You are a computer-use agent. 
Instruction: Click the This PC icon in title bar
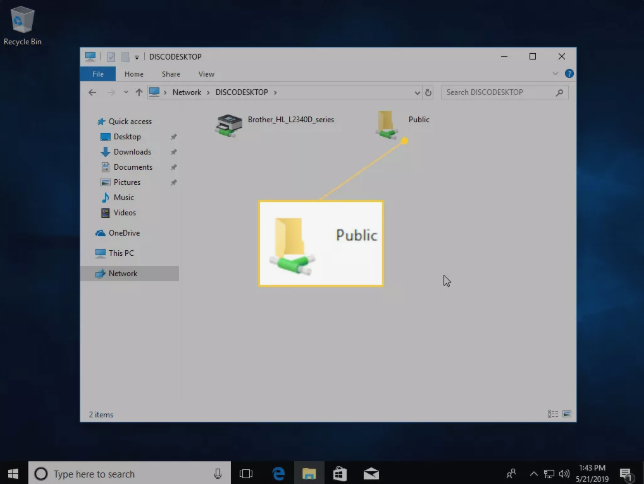click(90, 56)
